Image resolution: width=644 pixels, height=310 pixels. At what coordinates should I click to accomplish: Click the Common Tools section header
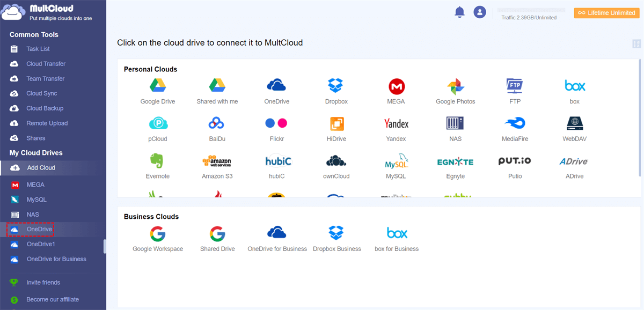34,35
